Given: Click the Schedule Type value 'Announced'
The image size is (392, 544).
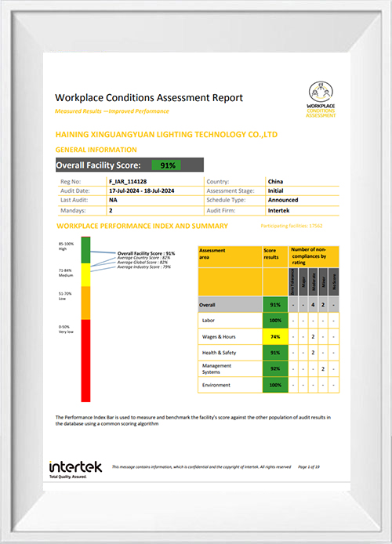Looking at the screenshot, I should 283,200.
